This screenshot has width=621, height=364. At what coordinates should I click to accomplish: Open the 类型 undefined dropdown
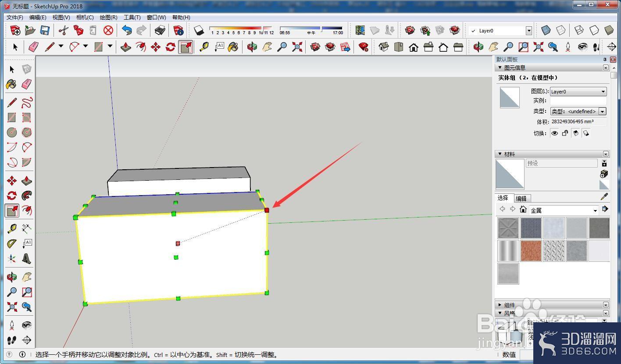[578, 111]
